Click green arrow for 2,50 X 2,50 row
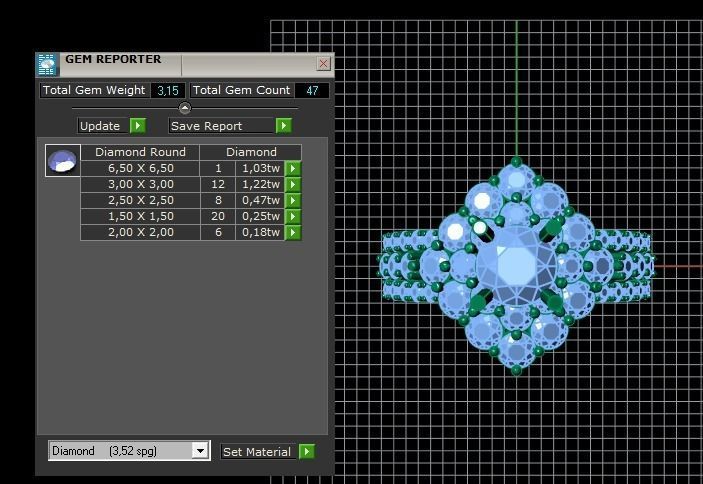This screenshot has height=484, width=703. 293,200
